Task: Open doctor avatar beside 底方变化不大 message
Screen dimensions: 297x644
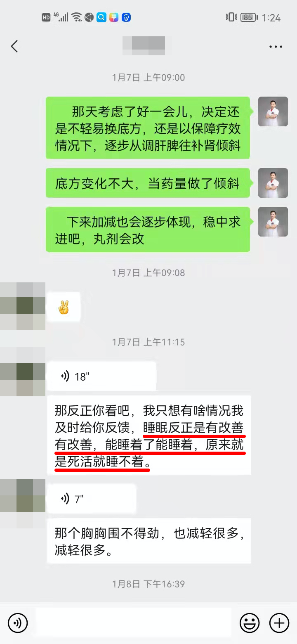Action: (273, 183)
